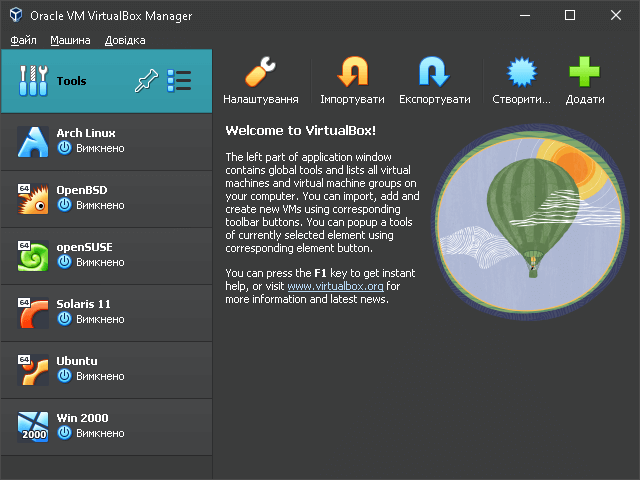Viewport: 640px width, 480px height.
Task: Click the Win 2000 name text
Action: pyautogui.click(x=82, y=418)
